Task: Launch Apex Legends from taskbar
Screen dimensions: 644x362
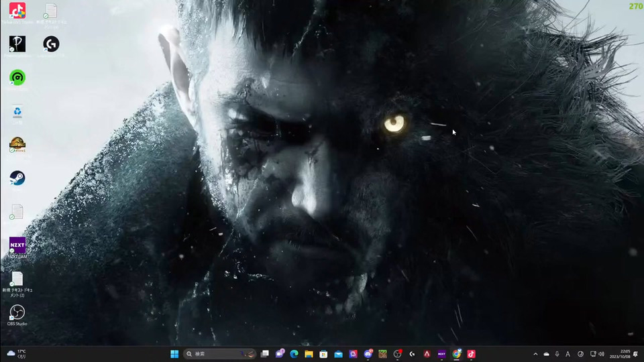Action: (427, 354)
